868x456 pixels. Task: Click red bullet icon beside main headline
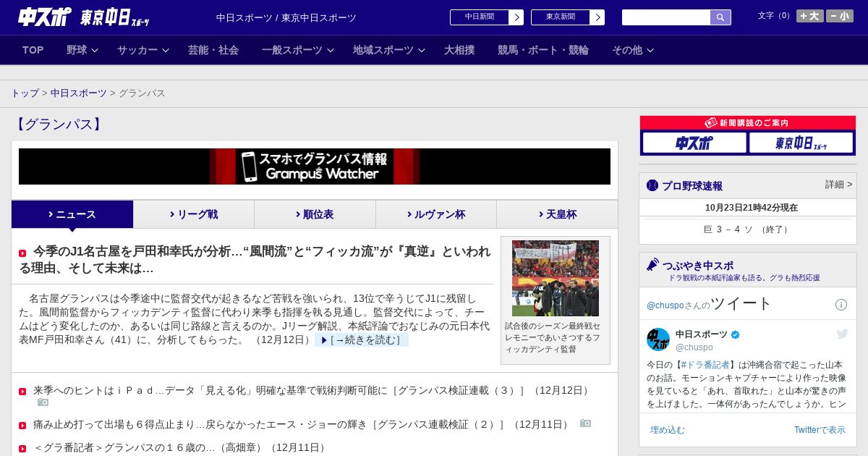point(22,253)
